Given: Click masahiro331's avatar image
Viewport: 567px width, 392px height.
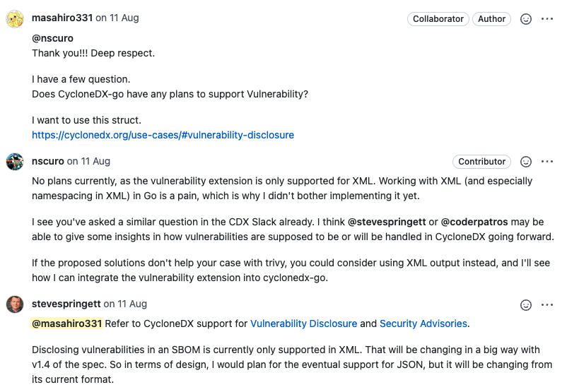Looking at the screenshot, I should (15, 19).
